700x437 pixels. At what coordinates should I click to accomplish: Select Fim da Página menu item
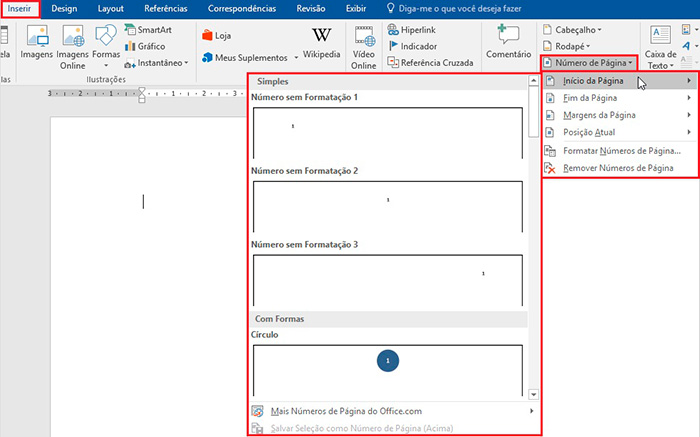pos(590,98)
